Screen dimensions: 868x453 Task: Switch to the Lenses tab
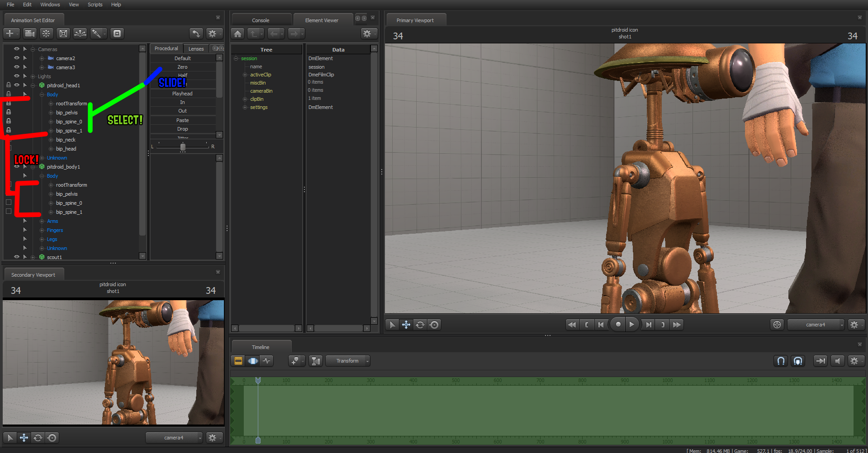pos(196,49)
